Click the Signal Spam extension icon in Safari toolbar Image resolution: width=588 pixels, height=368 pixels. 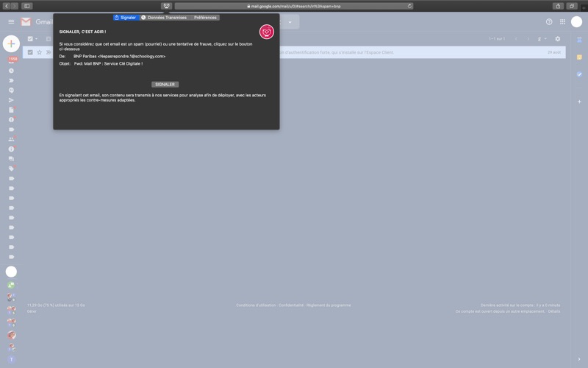pos(167,6)
